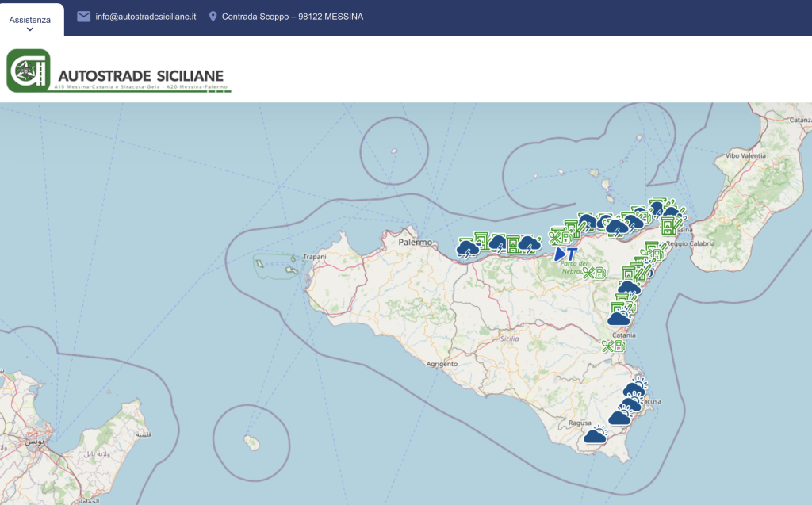The height and width of the screenshot is (505, 812).
Task: Expand the chevron under Assistenza
Action: point(30,29)
